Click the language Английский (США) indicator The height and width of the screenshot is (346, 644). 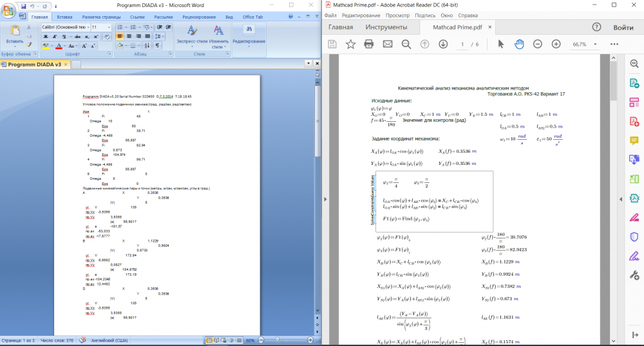[109, 340]
